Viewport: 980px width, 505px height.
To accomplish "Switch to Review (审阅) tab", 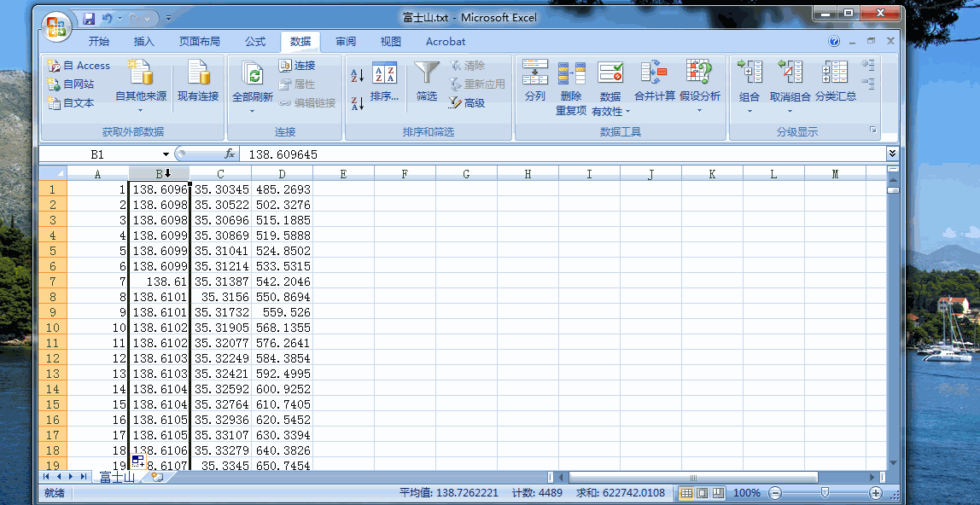I will (x=346, y=42).
